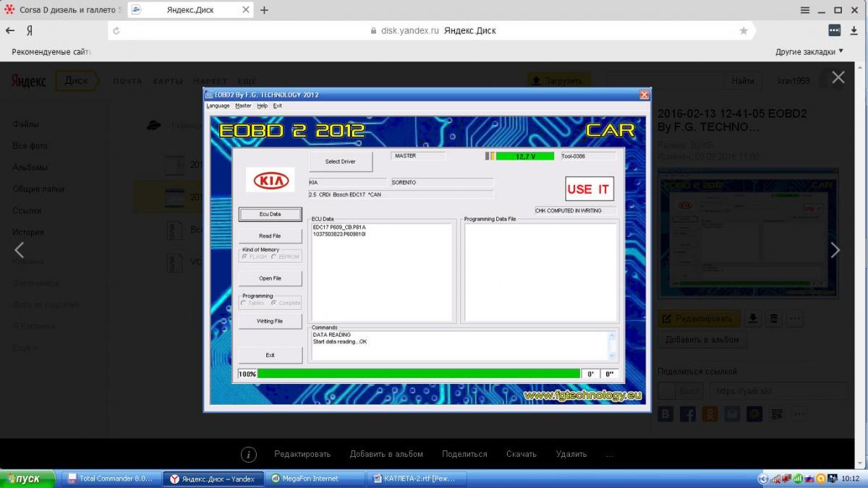Click Удалить to delete the photo
868x488 pixels.
tap(571, 454)
